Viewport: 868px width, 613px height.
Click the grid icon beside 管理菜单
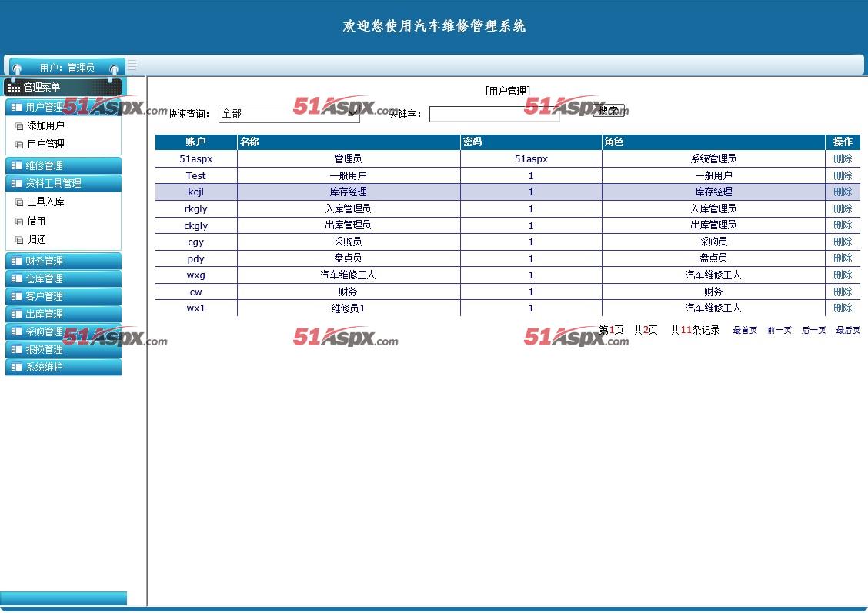point(14,88)
